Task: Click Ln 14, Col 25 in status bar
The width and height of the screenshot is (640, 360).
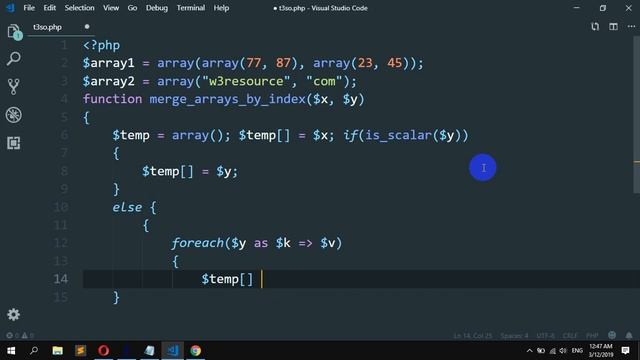Action: [x=473, y=336]
